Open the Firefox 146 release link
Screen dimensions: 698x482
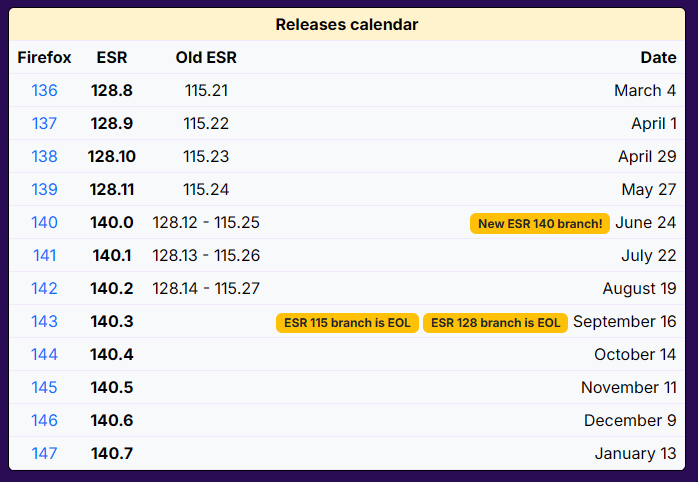click(x=44, y=421)
